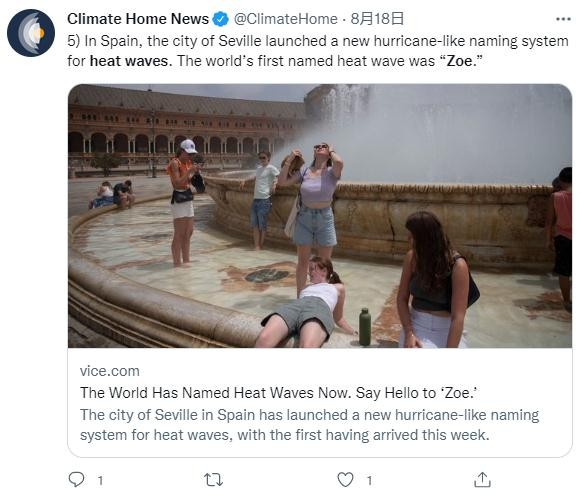Click the 8月18日 tweet date
This screenshot has width=585, height=500.
click(377, 19)
